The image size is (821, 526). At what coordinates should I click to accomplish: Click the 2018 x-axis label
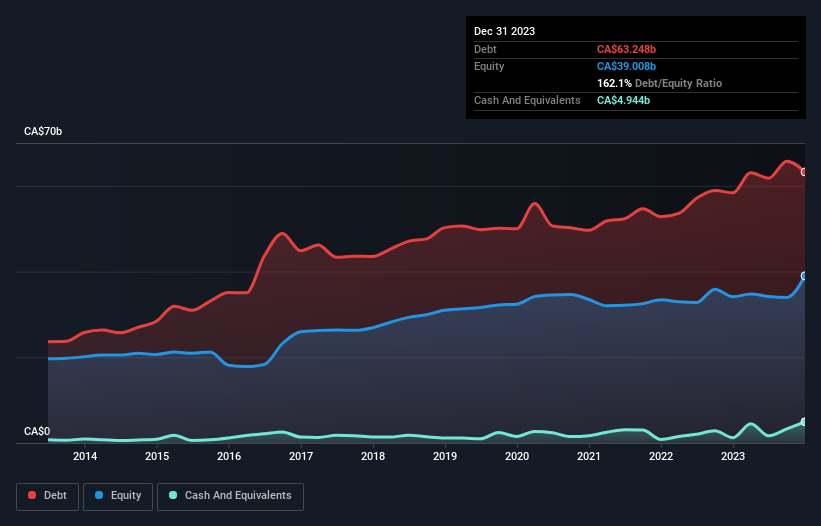[373, 456]
